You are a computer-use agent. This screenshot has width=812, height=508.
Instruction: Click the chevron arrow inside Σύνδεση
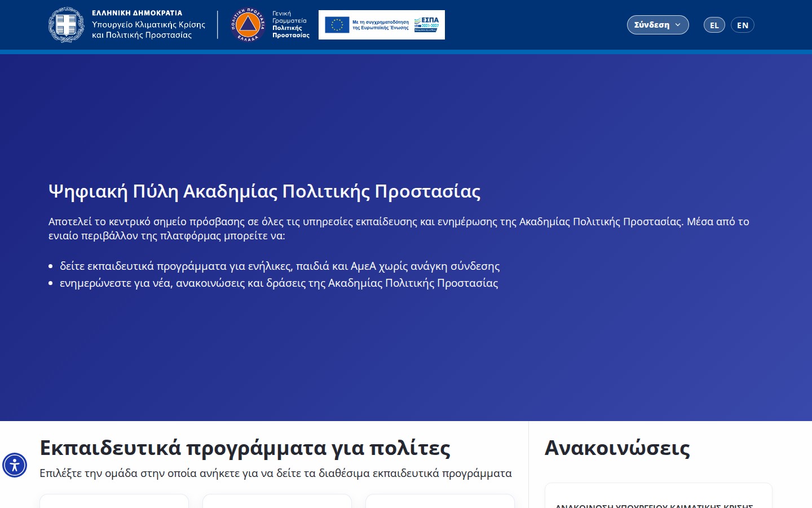pyautogui.click(x=678, y=25)
